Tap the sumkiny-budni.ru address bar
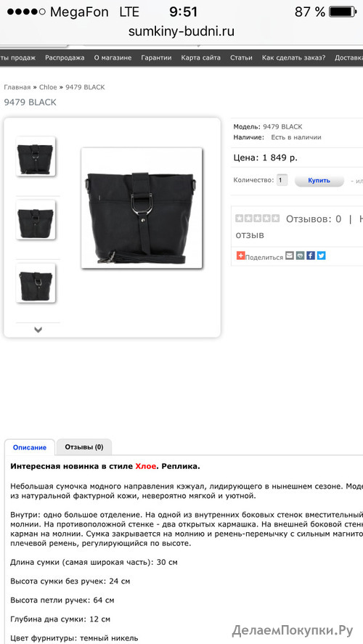This screenshot has height=644, width=363. click(181, 32)
